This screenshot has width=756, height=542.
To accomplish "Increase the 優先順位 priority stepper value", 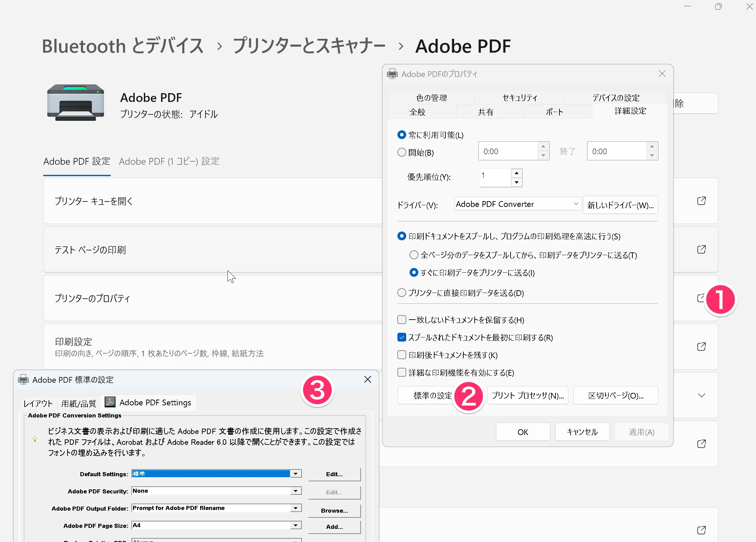I will [x=516, y=173].
